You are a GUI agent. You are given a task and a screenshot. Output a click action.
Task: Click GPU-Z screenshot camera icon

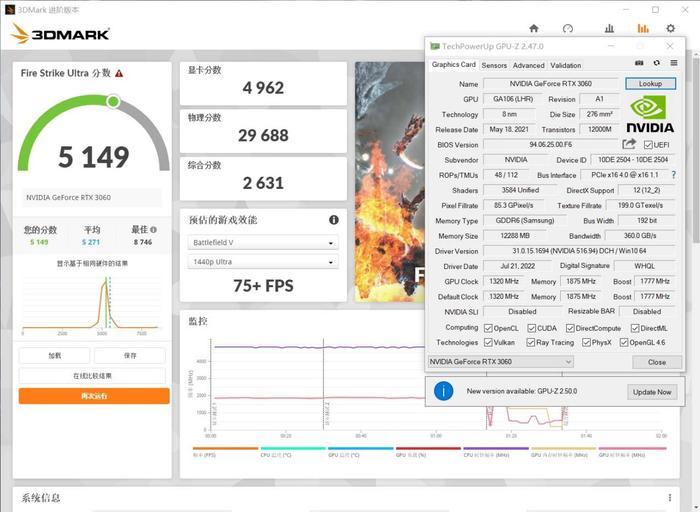click(x=639, y=63)
